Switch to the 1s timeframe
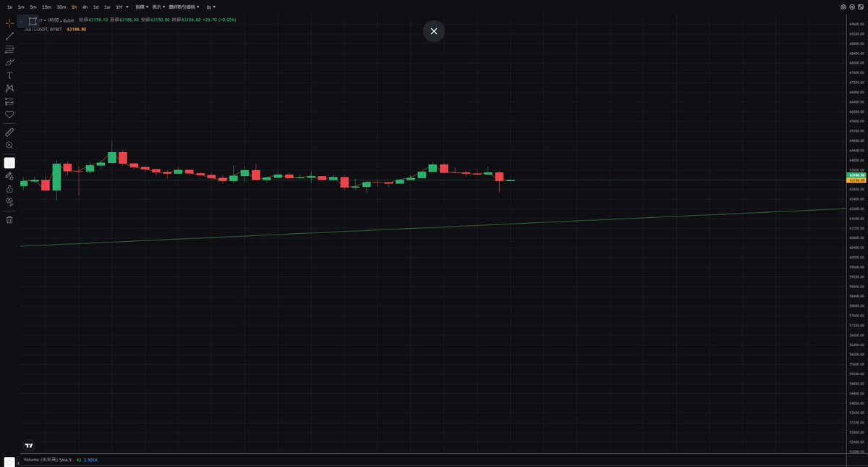Screen dimensions: 868x467 pos(9,7)
